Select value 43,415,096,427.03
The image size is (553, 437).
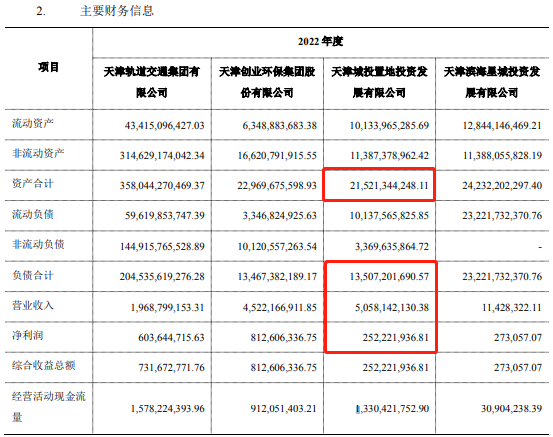tap(164, 126)
